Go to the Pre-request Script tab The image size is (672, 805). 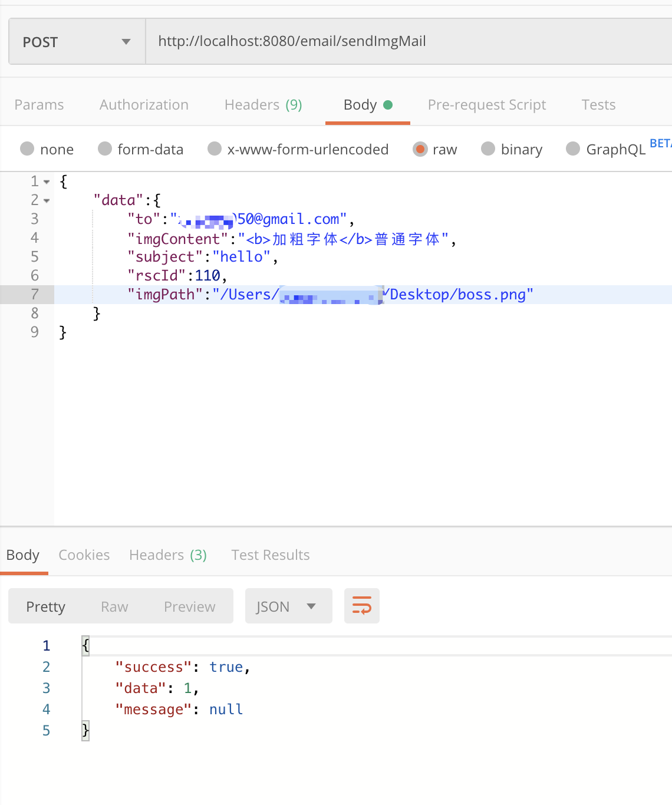pyautogui.click(x=487, y=105)
